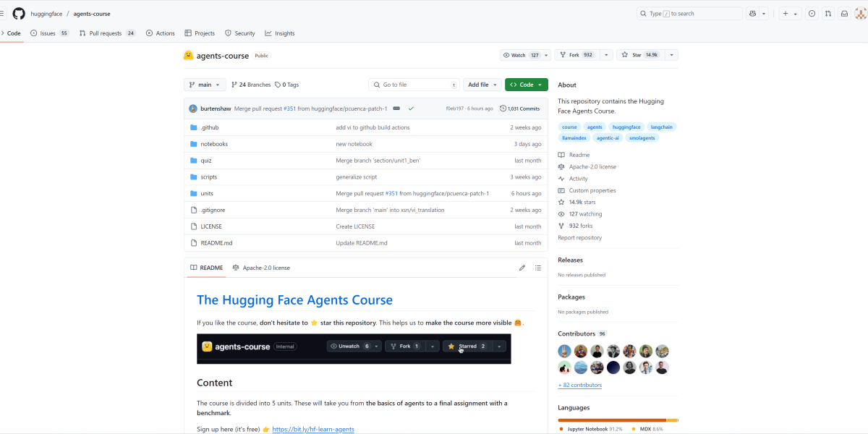Viewport: 868px width, 434px height.
Task: Open the Actions tab
Action: pos(161,33)
